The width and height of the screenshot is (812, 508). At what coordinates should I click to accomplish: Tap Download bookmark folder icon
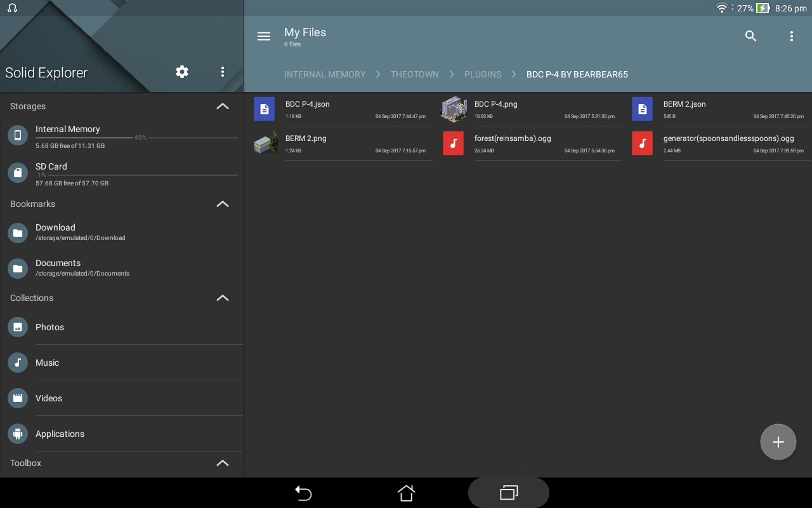point(18,233)
